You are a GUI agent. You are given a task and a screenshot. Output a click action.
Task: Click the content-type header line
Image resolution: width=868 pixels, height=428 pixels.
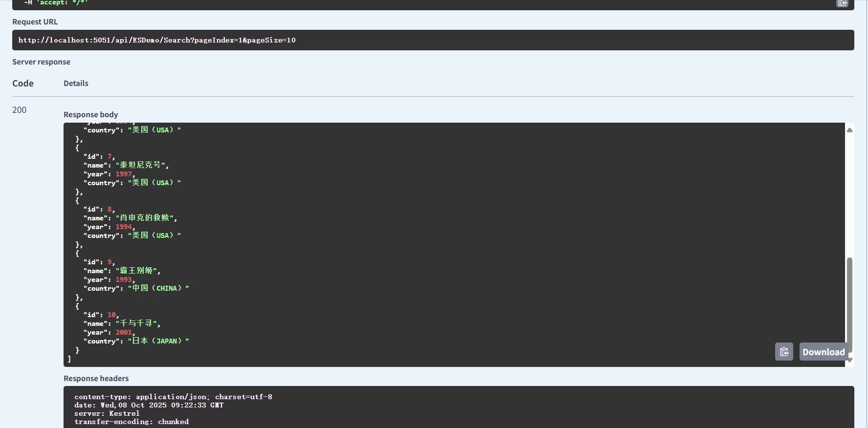[174, 397]
